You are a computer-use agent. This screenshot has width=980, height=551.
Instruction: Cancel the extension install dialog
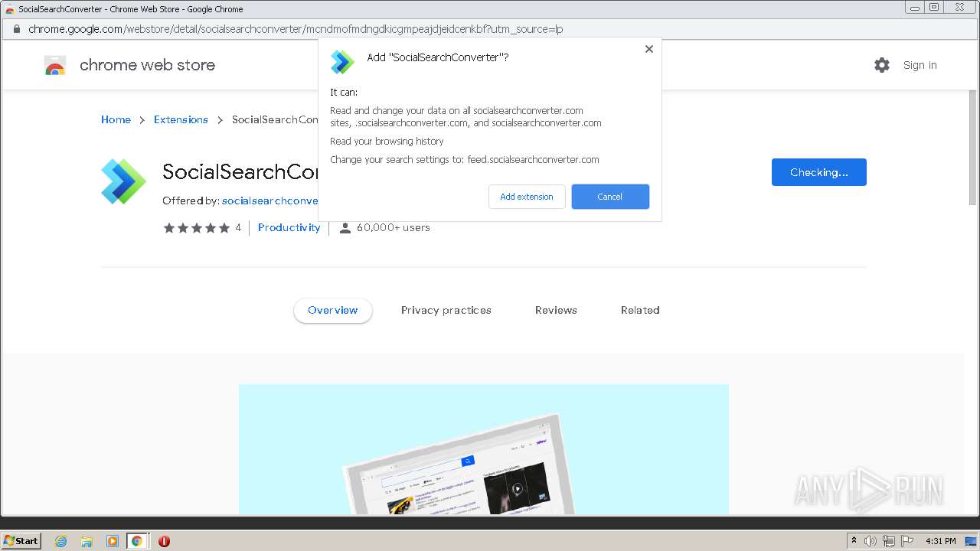coord(610,197)
